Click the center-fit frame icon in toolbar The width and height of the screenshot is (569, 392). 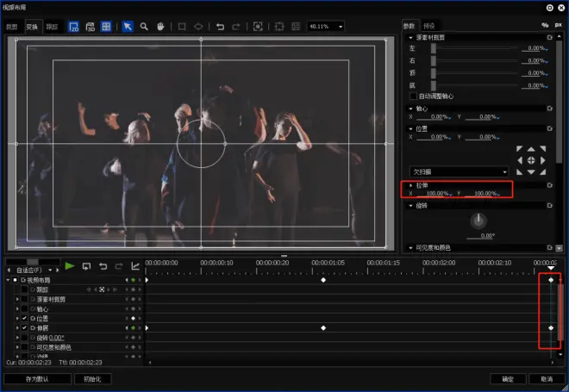[x=258, y=27]
